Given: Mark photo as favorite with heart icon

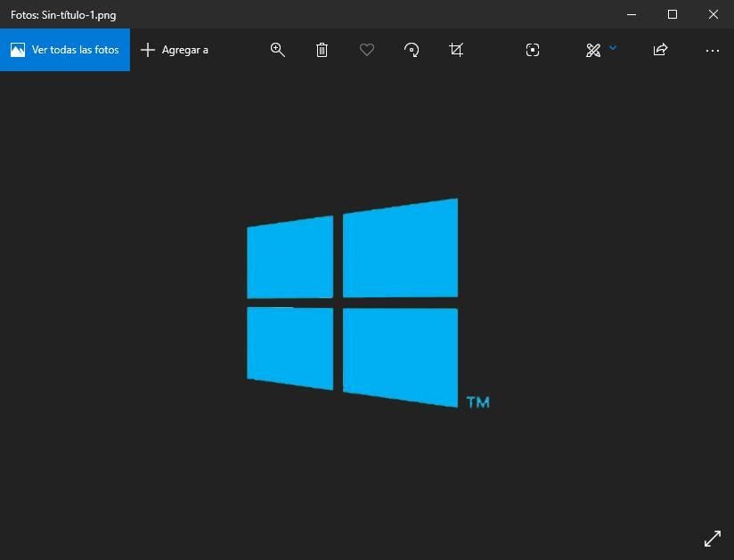Looking at the screenshot, I should (x=367, y=50).
